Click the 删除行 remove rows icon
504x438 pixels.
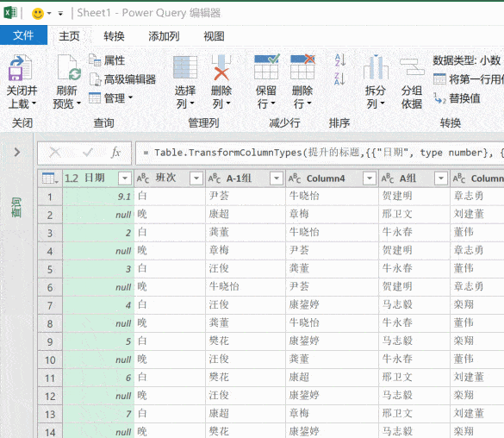(302, 67)
